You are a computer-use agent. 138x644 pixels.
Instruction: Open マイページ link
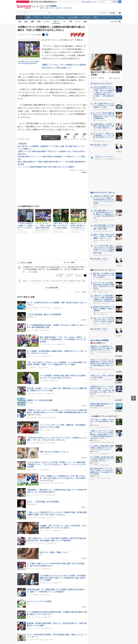pyautogui.click(x=103, y=13)
